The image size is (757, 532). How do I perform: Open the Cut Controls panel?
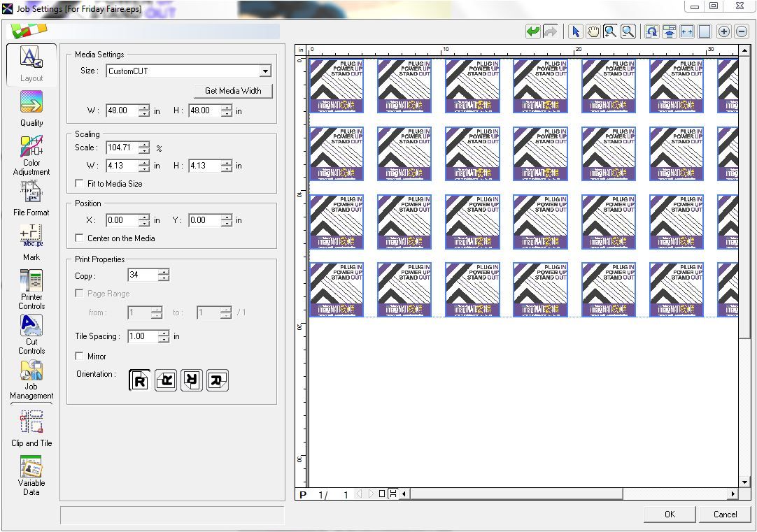coord(31,334)
